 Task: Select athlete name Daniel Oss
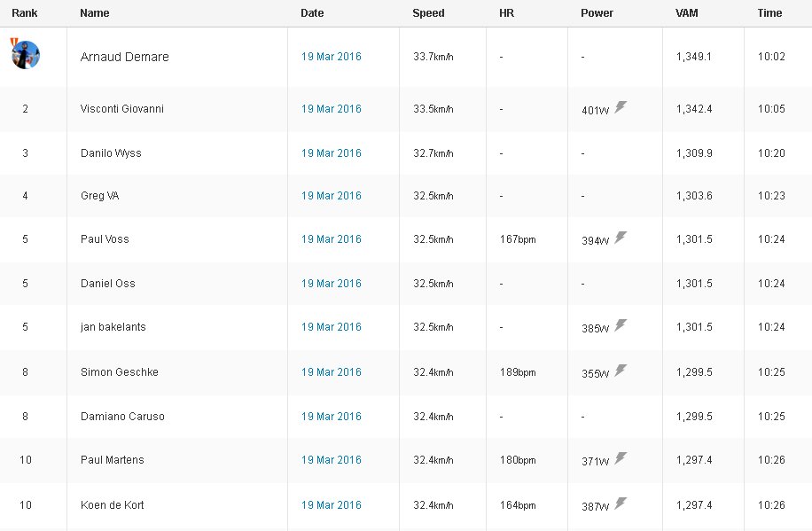tap(107, 284)
